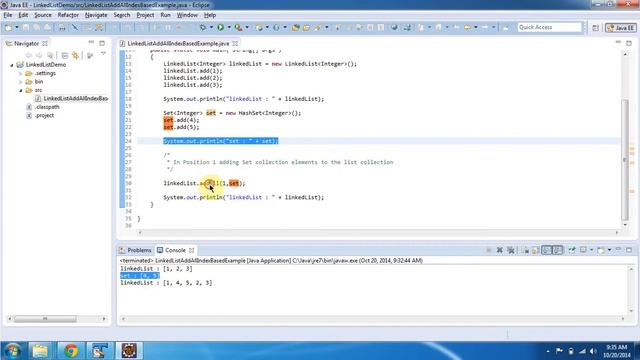Expand the .settings folder
The image size is (640, 360).
(x=20, y=73)
